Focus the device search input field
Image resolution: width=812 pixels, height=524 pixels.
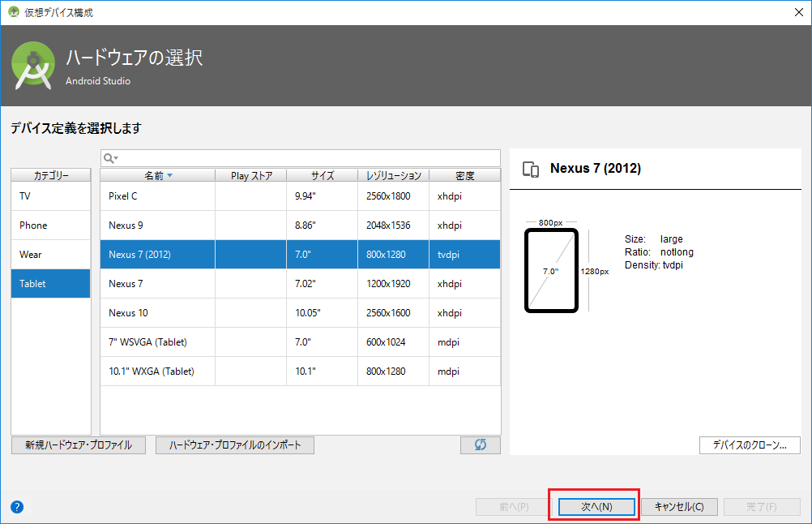[301, 158]
